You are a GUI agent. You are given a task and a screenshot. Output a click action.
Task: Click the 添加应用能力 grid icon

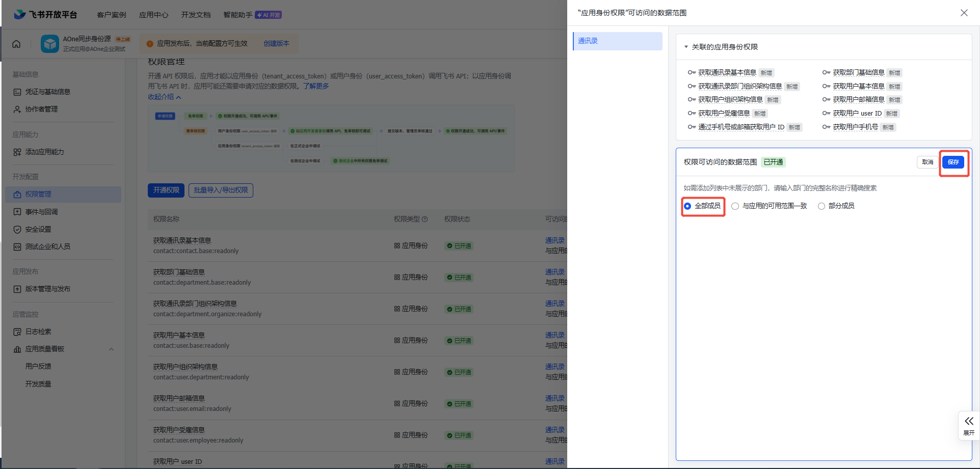17,152
